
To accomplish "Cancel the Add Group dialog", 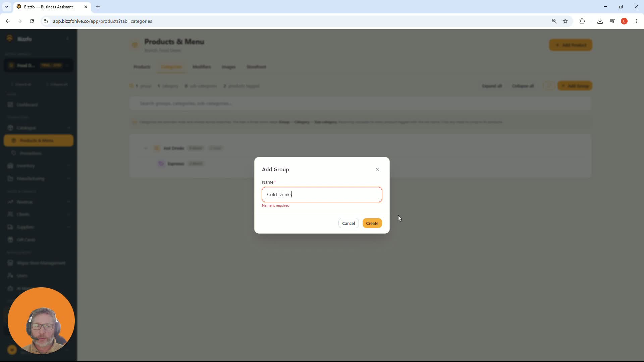I will (x=348, y=223).
